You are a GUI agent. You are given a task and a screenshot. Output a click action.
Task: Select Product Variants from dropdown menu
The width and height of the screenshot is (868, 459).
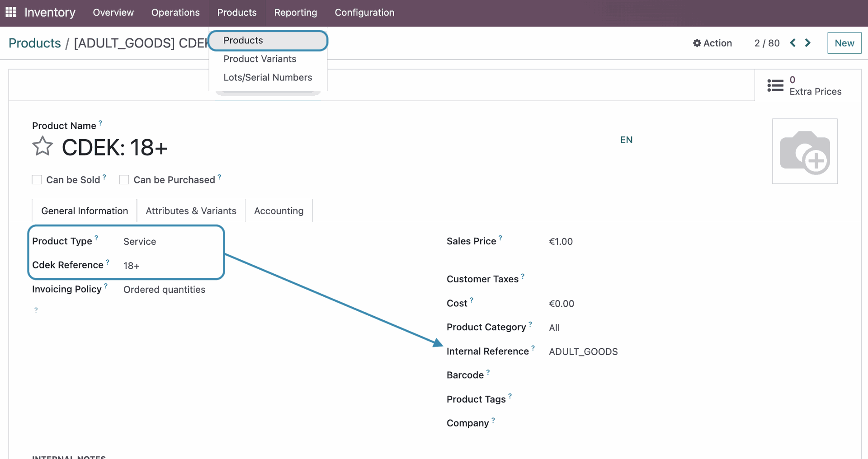259,59
